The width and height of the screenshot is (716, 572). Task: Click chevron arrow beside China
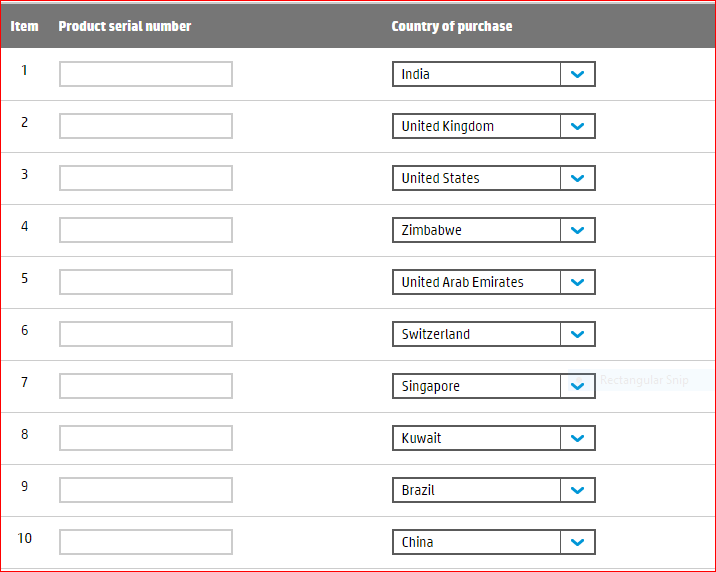point(577,542)
